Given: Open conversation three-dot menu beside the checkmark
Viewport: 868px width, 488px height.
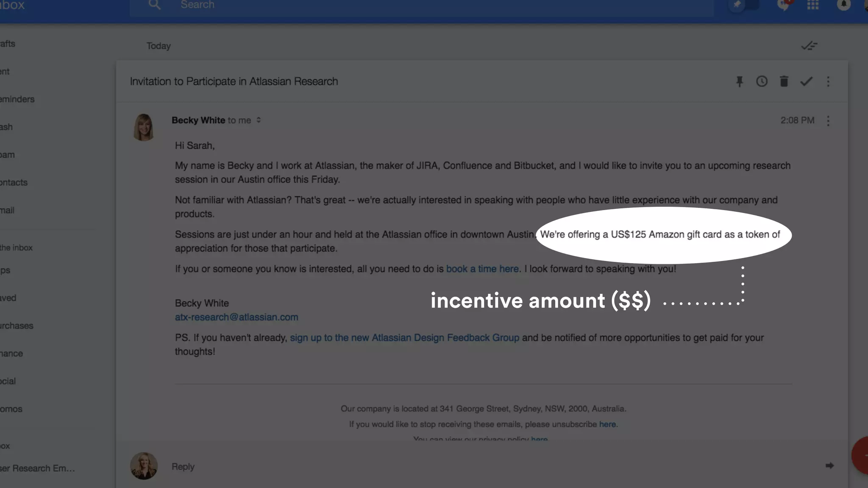Looking at the screenshot, I should tap(828, 81).
